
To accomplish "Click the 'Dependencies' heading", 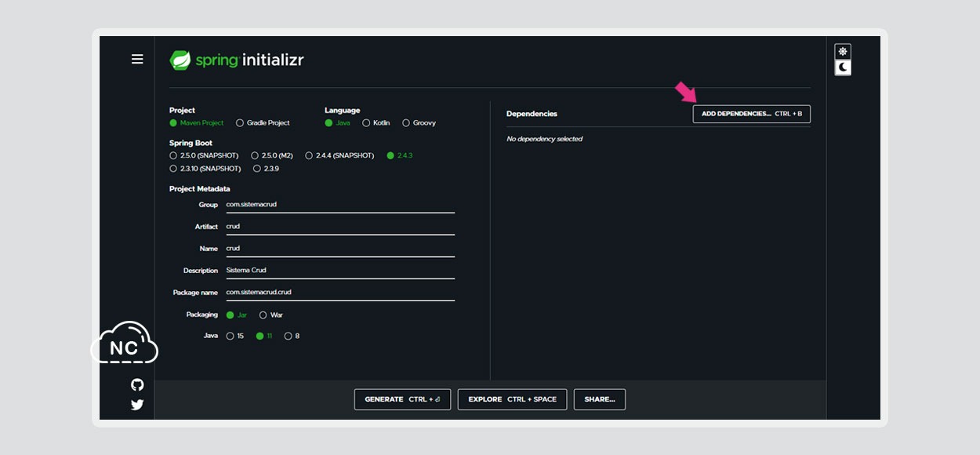I will pos(532,114).
